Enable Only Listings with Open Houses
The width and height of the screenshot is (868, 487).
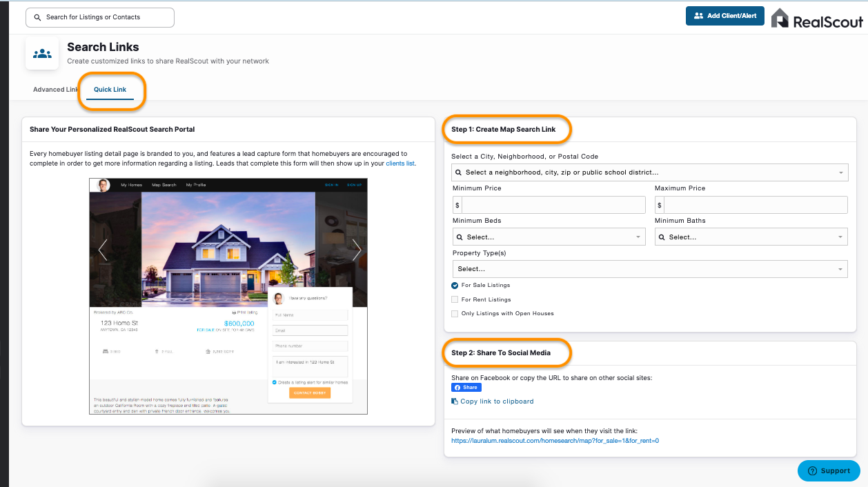[455, 314]
